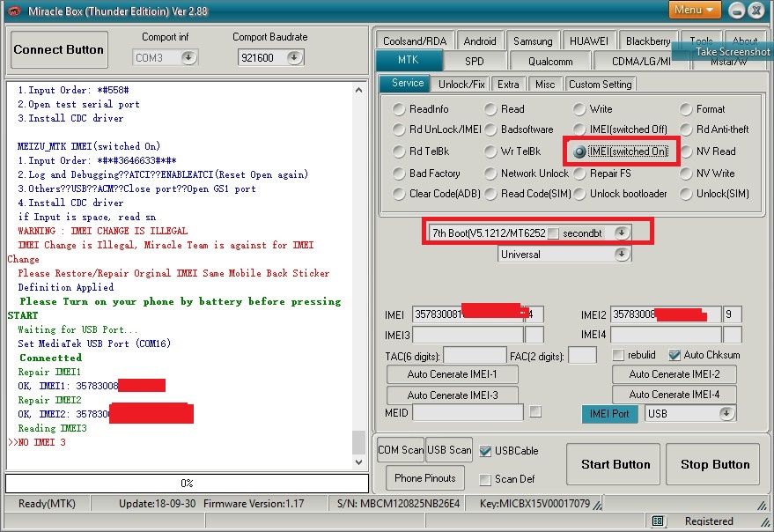
Task: Open the Custom Setting sub-tab
Action: [x=601, y=84]
